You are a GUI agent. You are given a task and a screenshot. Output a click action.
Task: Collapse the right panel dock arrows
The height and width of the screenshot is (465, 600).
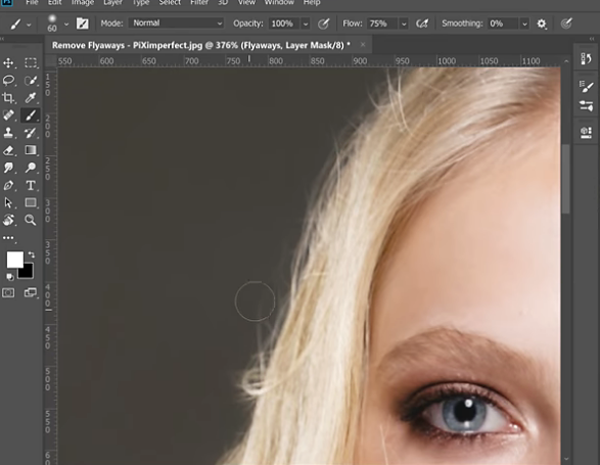pyautogui.click(x=592, y=39)
